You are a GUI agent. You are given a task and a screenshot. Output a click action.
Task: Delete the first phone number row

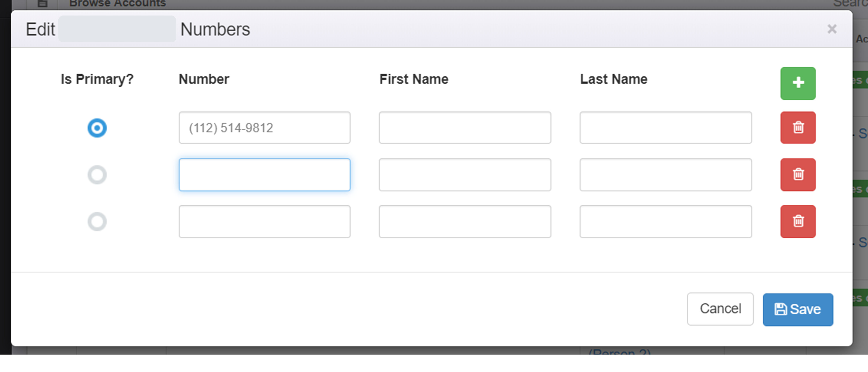pyautogui.click(x=798, y=127)
